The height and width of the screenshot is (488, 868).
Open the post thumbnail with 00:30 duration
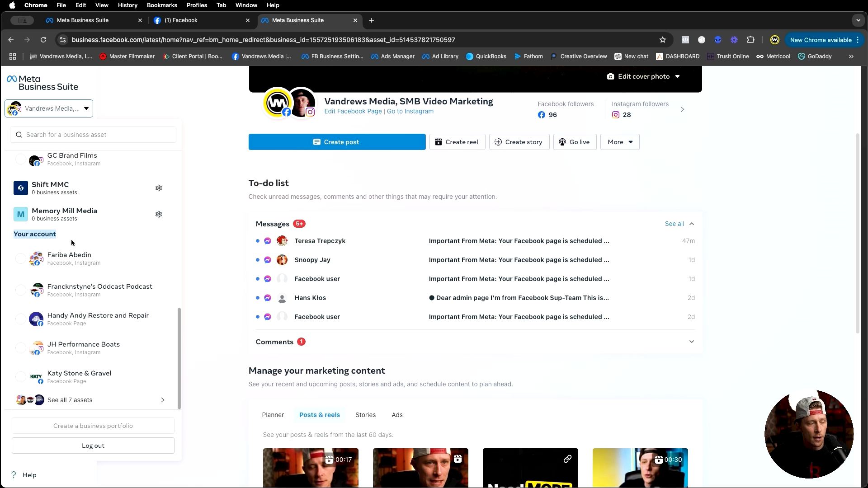pos(640,468)
